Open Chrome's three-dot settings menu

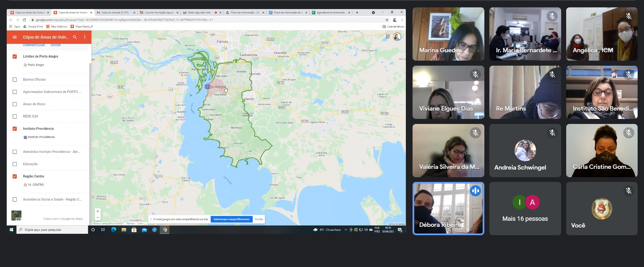[x=402, y=20]
